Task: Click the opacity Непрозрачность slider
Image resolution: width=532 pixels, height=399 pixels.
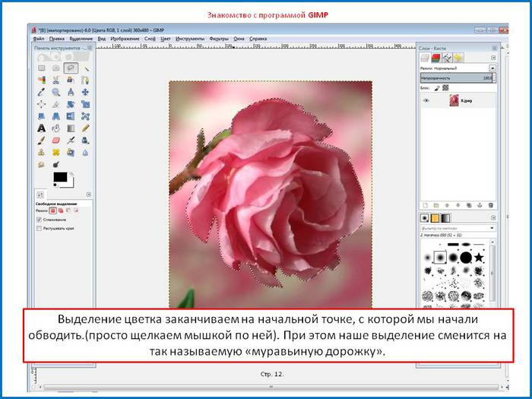Action: point(456,78)
